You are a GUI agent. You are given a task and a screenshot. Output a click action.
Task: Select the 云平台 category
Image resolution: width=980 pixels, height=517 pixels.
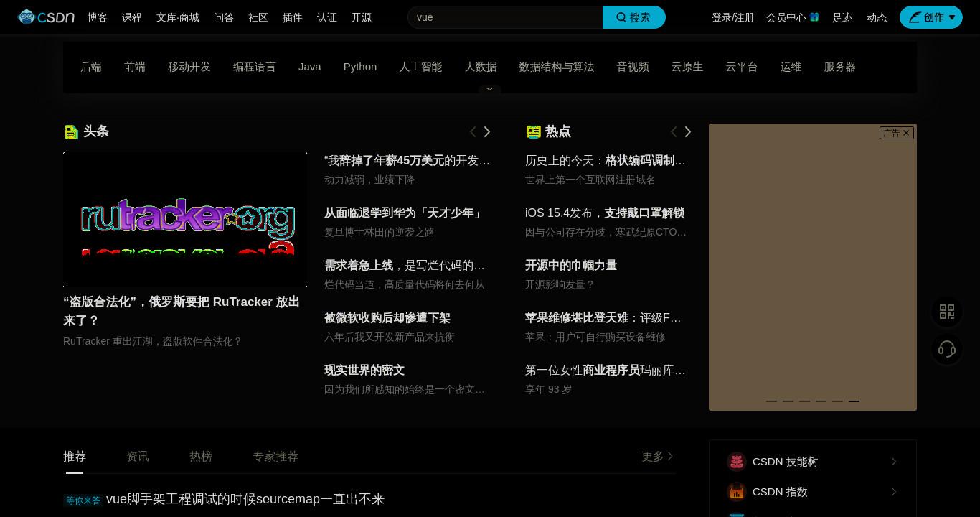pyautogui.click(x=742, y=67)
